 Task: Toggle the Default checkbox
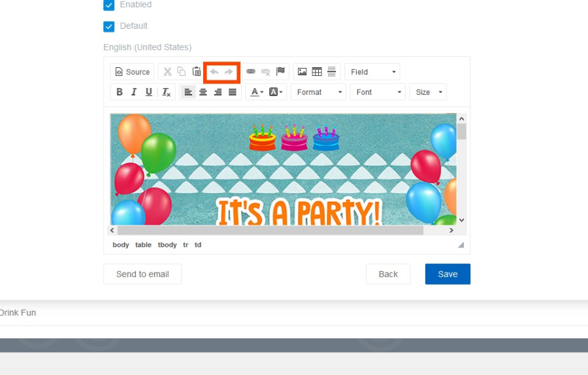109,26
